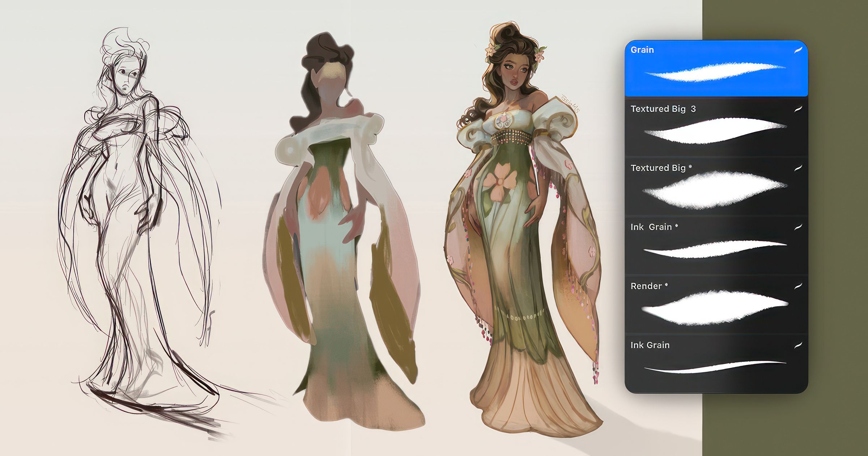This screenshot has width=868, height=456.
Task: Select the stroke preview of the dotted Ink Grain brush
Action: tap(715, 249)
